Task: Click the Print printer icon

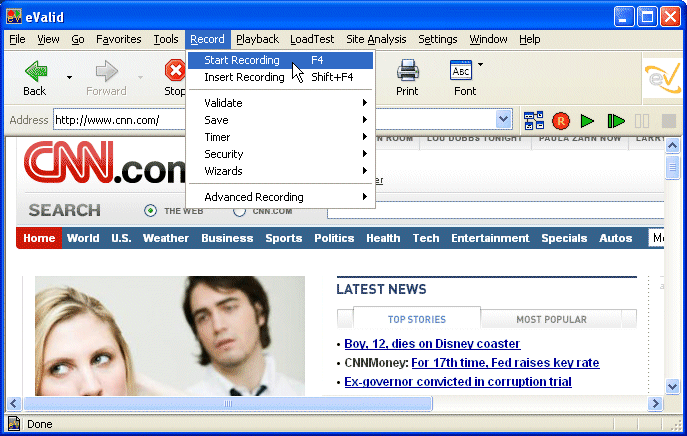Action: (407, 70)
